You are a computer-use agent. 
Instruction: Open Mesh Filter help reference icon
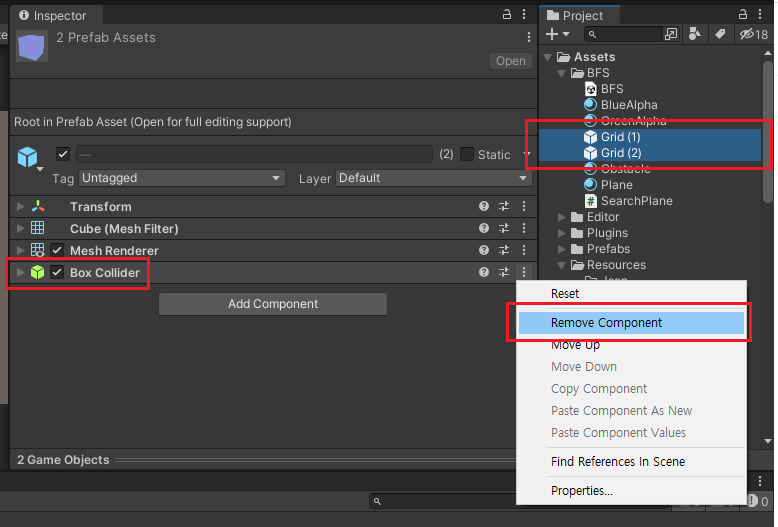point(484,228)
